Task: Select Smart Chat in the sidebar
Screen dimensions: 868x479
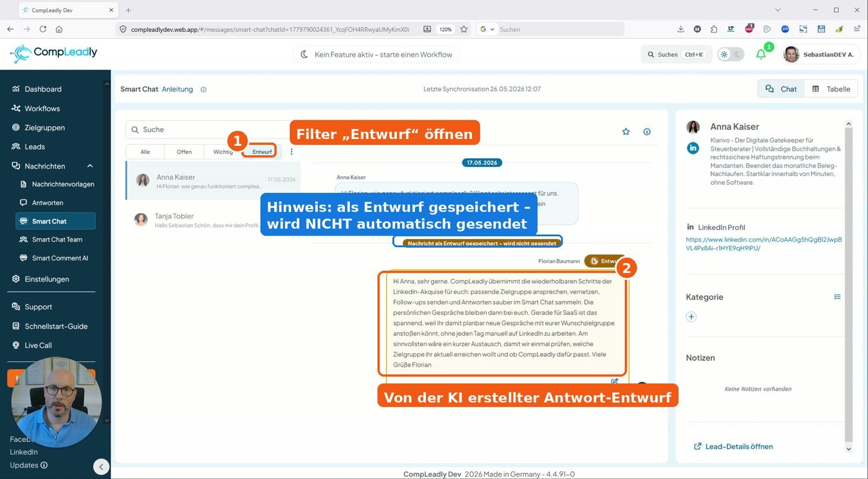Action: tap(56, 221)
